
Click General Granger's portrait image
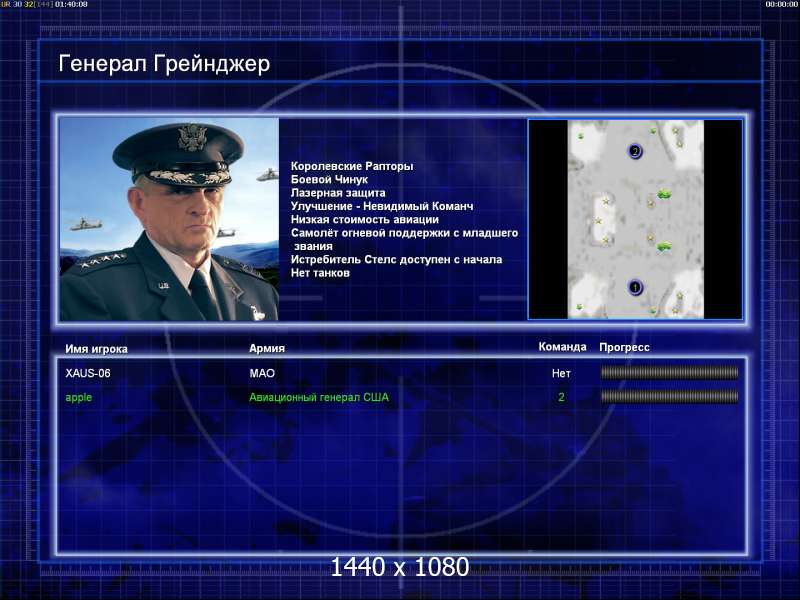[169, 219]
